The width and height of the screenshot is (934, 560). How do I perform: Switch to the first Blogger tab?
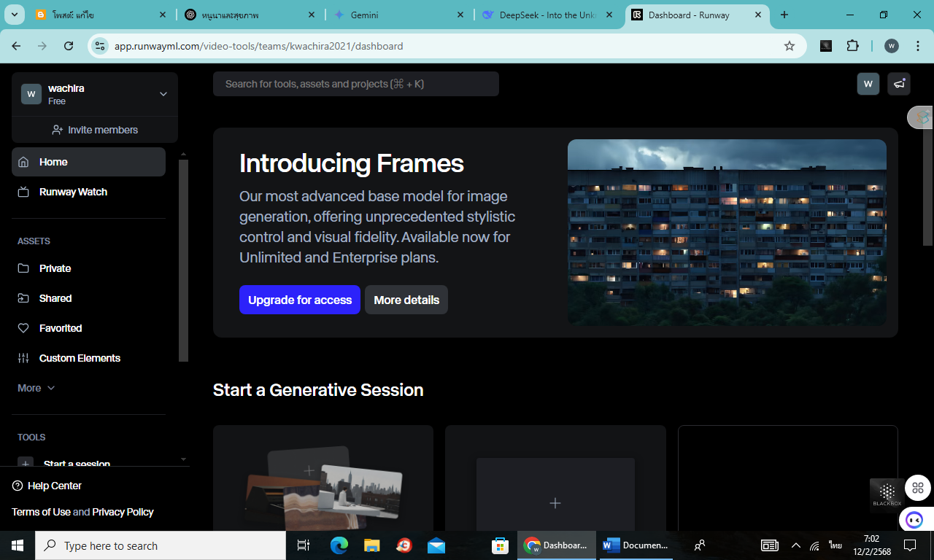click(101, 15)
